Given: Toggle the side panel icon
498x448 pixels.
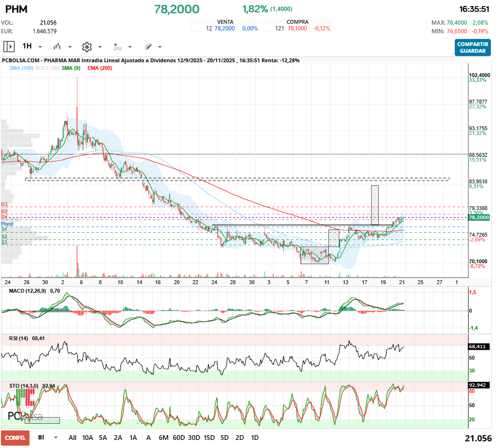Looking at the screenshot, I should (9, 47).
